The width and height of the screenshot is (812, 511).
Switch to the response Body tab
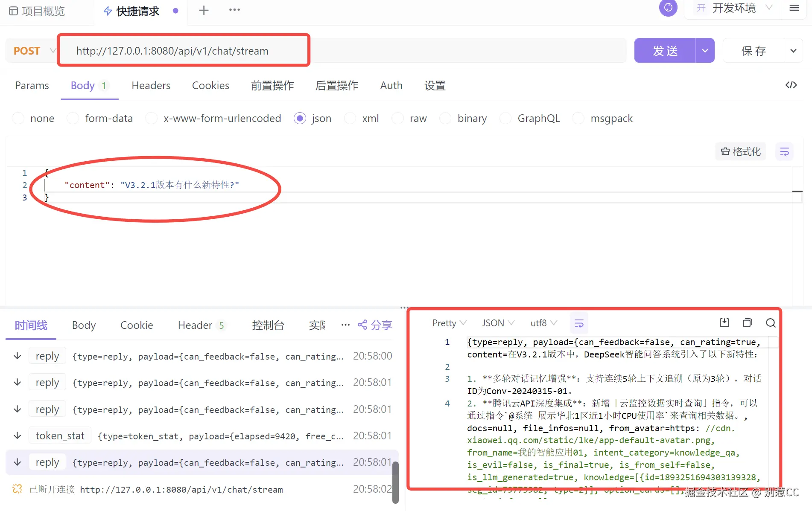point(84,325)
